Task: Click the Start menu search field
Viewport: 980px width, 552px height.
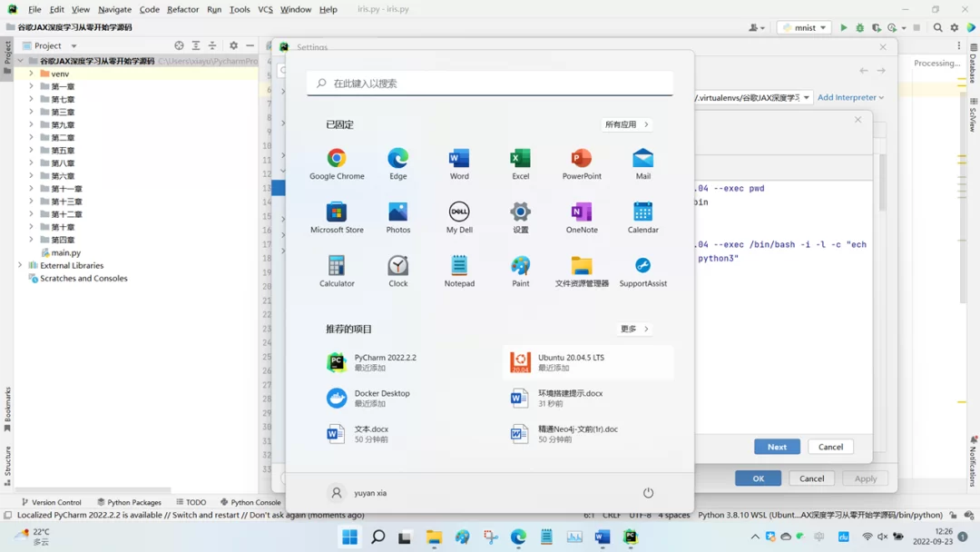Action: (x=490, y=84)
